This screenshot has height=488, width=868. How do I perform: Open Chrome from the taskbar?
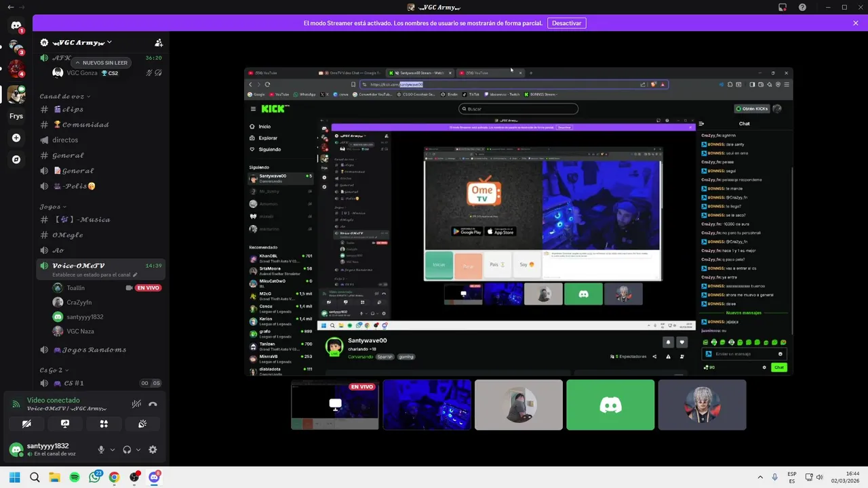click(x=114, y=477)
